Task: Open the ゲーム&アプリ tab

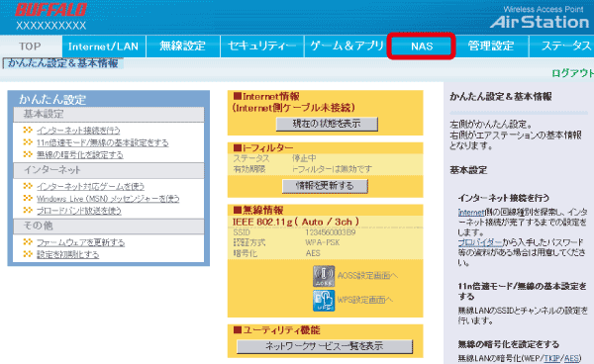Action: click(x=346, y=46)
